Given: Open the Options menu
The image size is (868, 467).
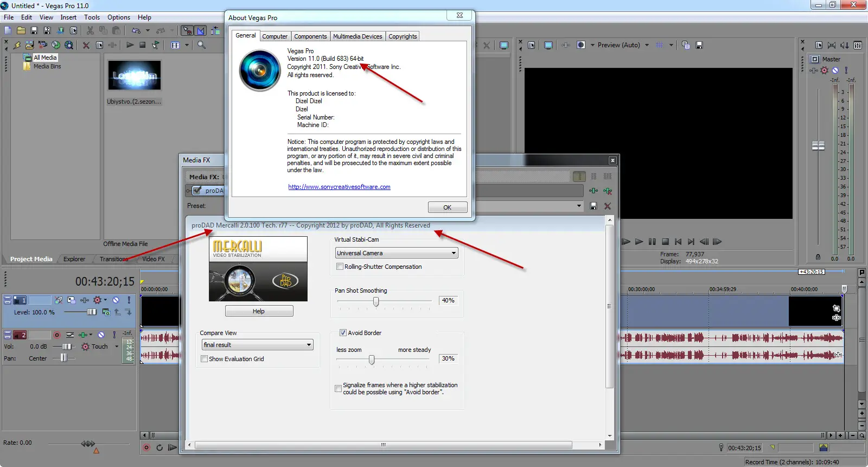Looking at the screenshot, I should (x=119, y=17).
